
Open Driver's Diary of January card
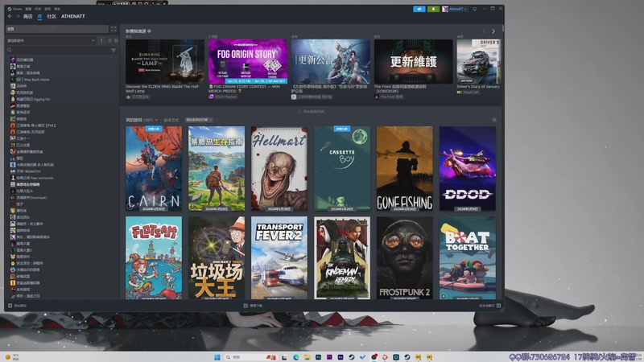click(478, 62)
